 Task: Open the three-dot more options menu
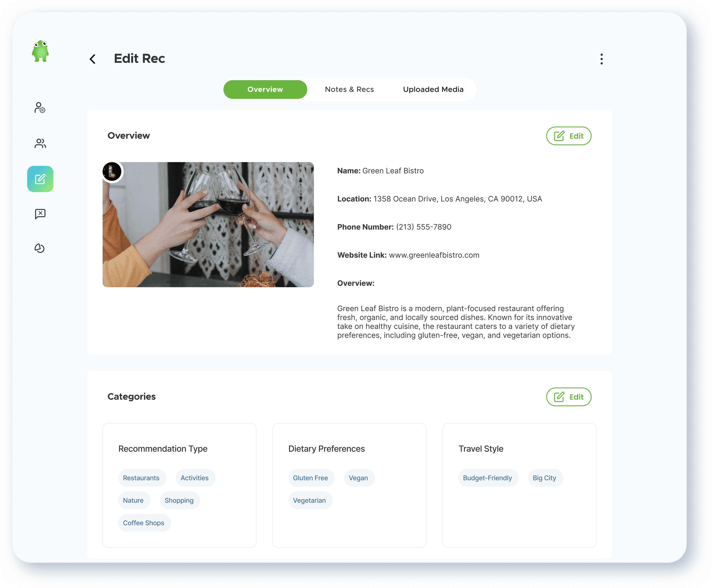click(x=601, y=59)
